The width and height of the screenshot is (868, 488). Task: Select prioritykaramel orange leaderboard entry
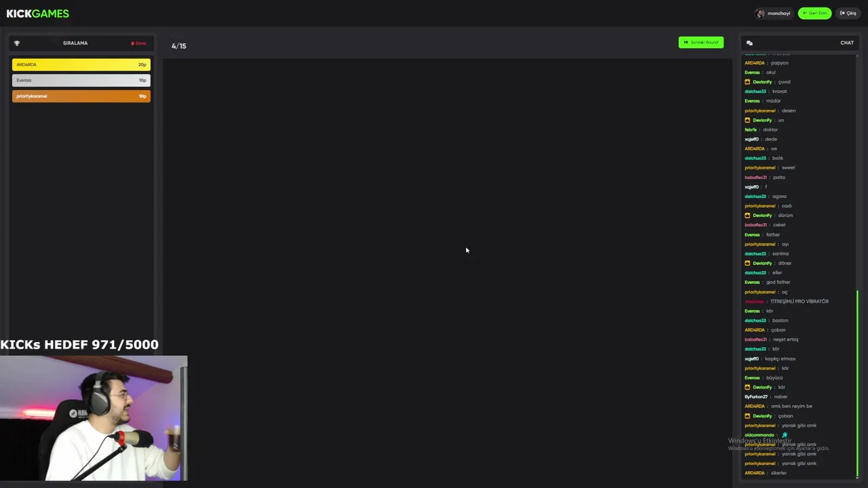(81, 96)
